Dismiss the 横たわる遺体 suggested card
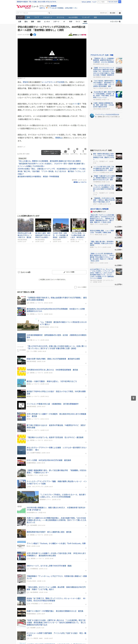This screenshot has width=138, height=644. 50,242
